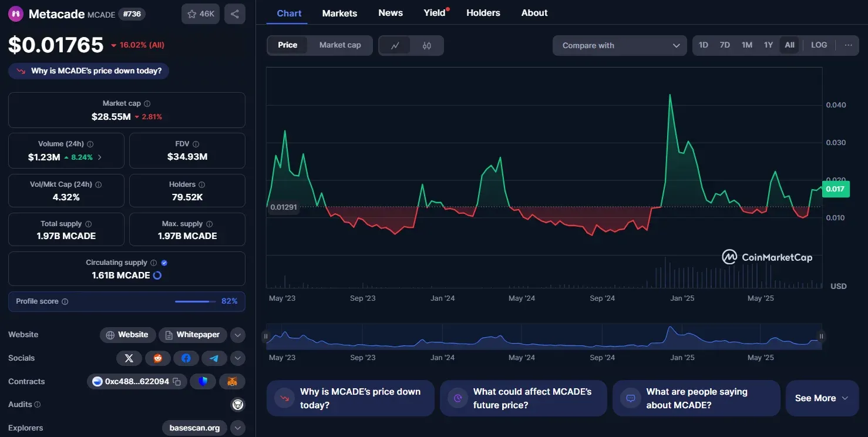This screenshot has width=868, height=437.
Task: Set chart range to 1D
Action: pos(704,45)
